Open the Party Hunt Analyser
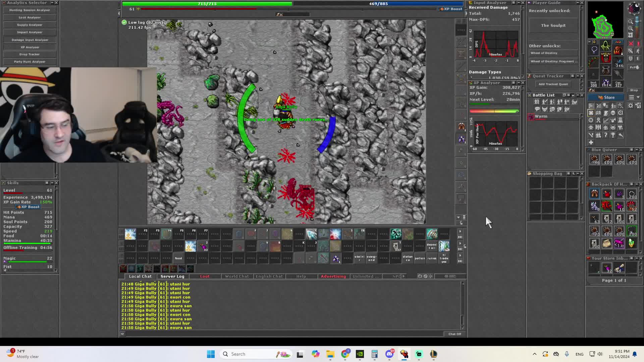This screenshot has height=362, width=644. [30, 62]
